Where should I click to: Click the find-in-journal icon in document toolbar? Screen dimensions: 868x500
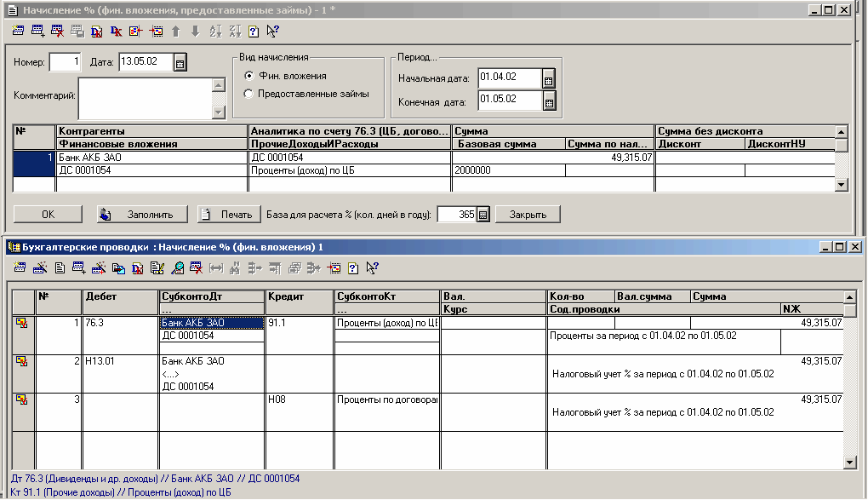pos(156,31)
